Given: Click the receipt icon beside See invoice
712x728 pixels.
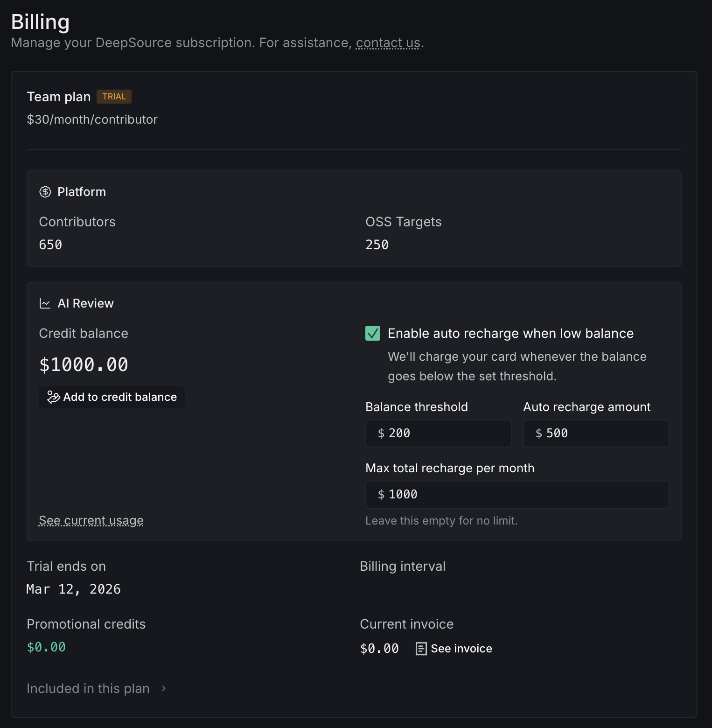Looking at the screenshot, I should (x=421, y=649).
